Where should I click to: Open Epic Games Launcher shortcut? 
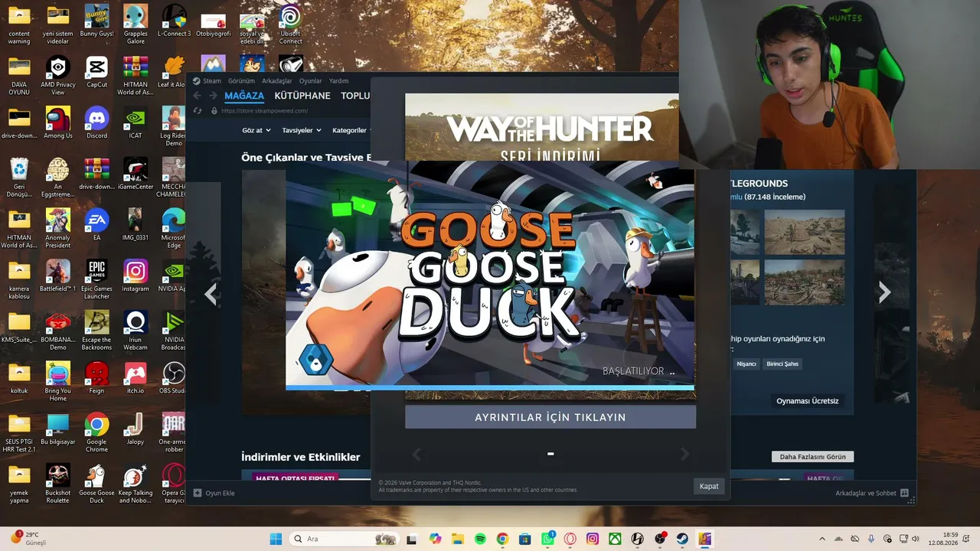[96, 279]
